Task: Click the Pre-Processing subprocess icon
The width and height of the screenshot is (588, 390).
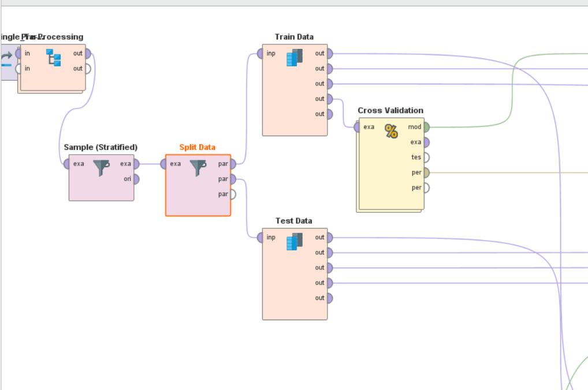Action: (53, 57)
